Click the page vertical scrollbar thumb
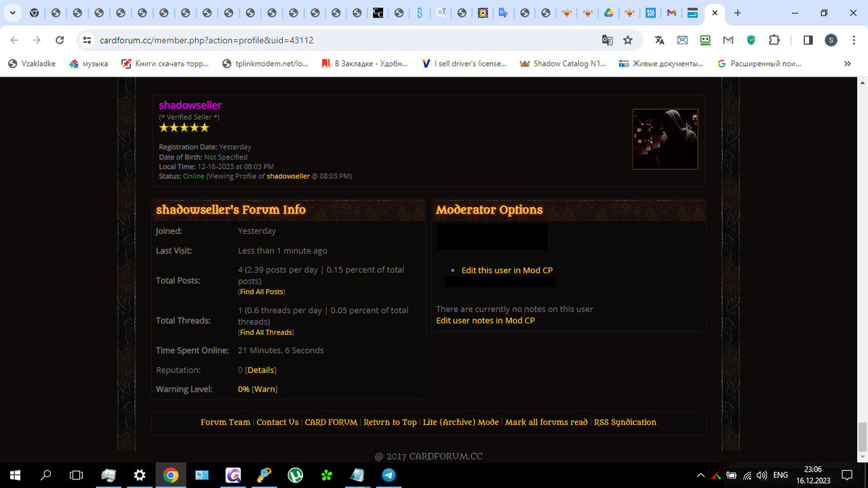Image resolution: width=868 pixels, height=488 pixels. [863, 437]
